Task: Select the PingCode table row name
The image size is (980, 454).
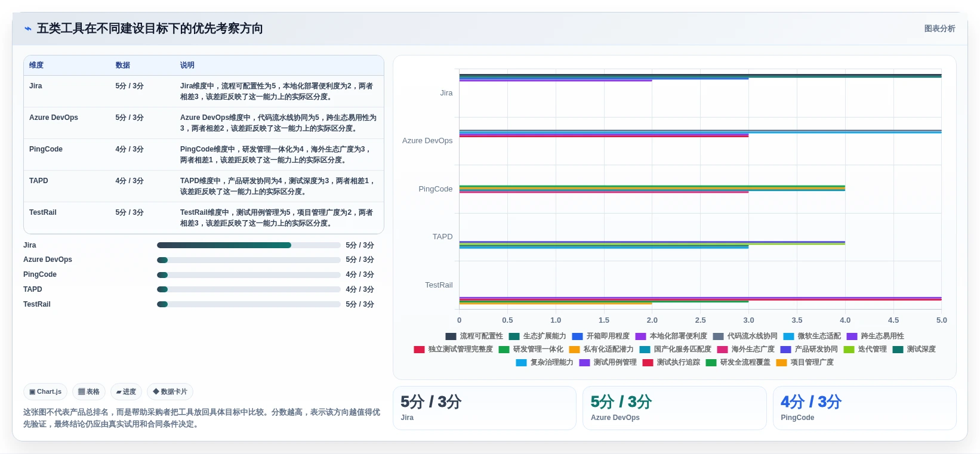Action: [x=46, y=149]
